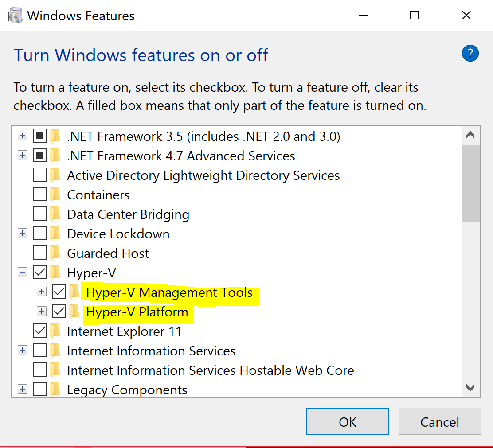Open the blue Help question mark
This screenshot has height=448, width=493.
470,53
